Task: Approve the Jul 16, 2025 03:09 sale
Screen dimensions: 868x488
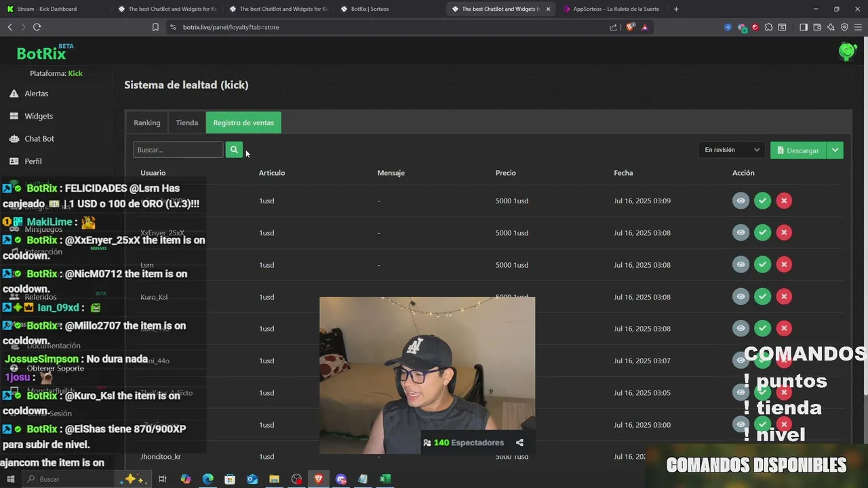Action: (762, 201)
